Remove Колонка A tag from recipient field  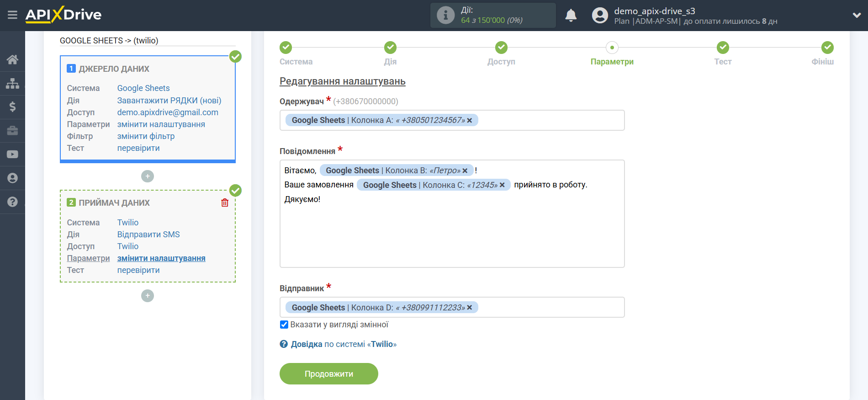[x=470, y=120]
